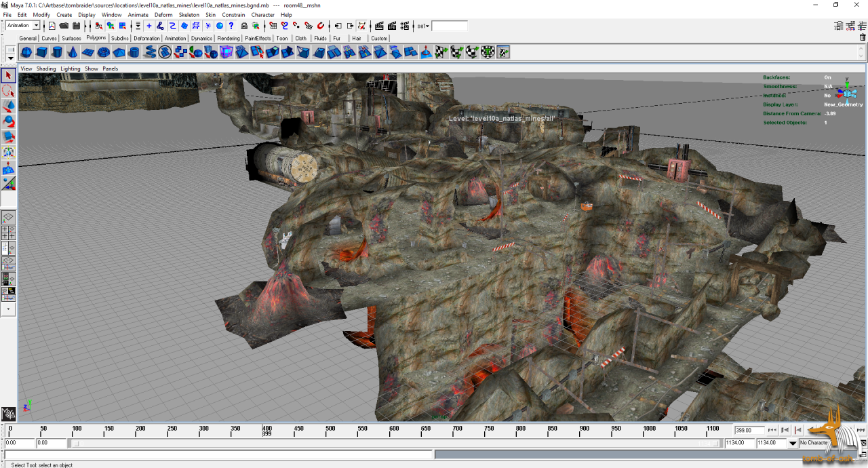The image size is (868, 468).
Task: Toggle select by hierarchy mode
Action: click(x=99, y=26)
